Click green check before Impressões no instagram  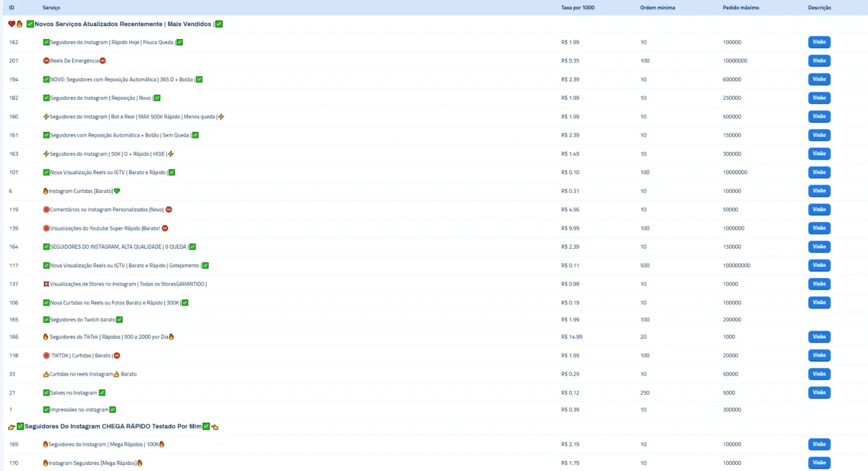click(46, 410)
